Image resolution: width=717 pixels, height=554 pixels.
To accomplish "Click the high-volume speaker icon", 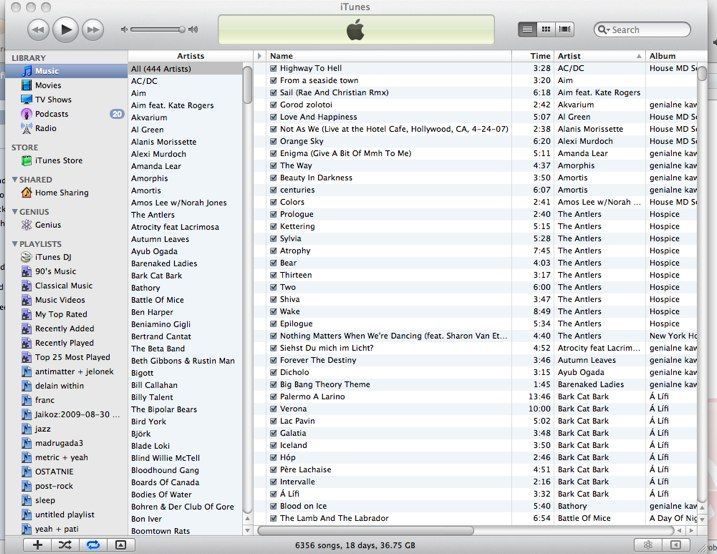I will [193, 30].
